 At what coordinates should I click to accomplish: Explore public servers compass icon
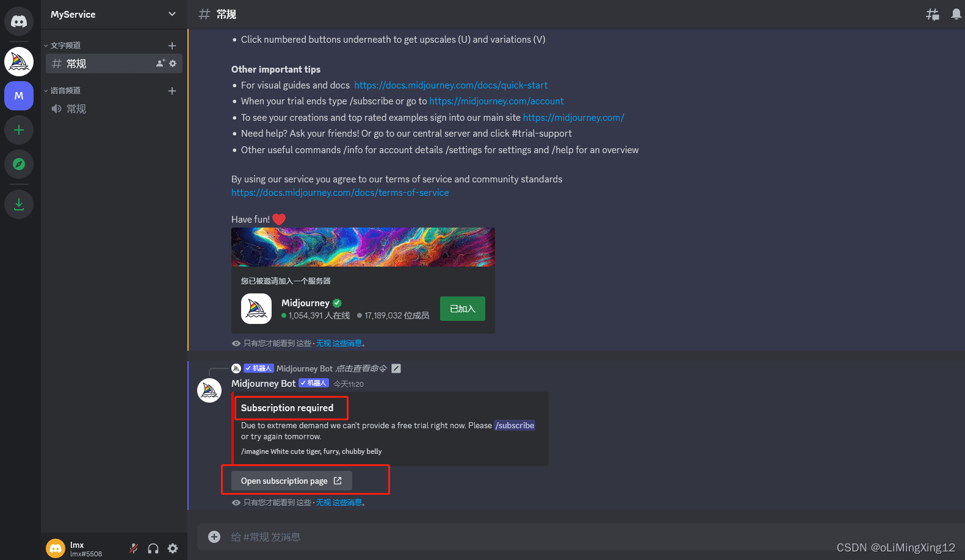[19, 164]
